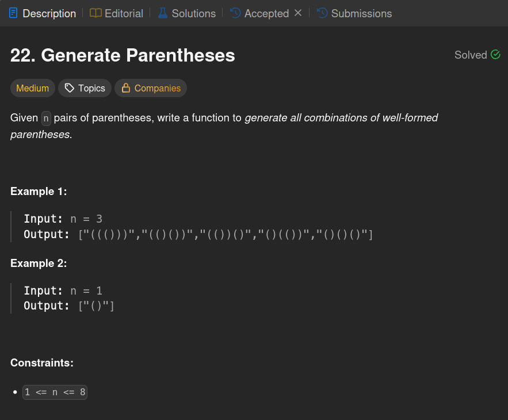508x420 pixels.
Task: Click the Submissions history clock icon
Action: click(x=322, y=13)
